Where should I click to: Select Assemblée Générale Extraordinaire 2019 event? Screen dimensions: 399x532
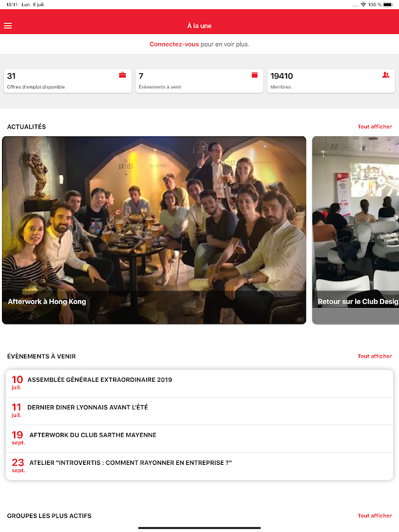click(199, 384)
